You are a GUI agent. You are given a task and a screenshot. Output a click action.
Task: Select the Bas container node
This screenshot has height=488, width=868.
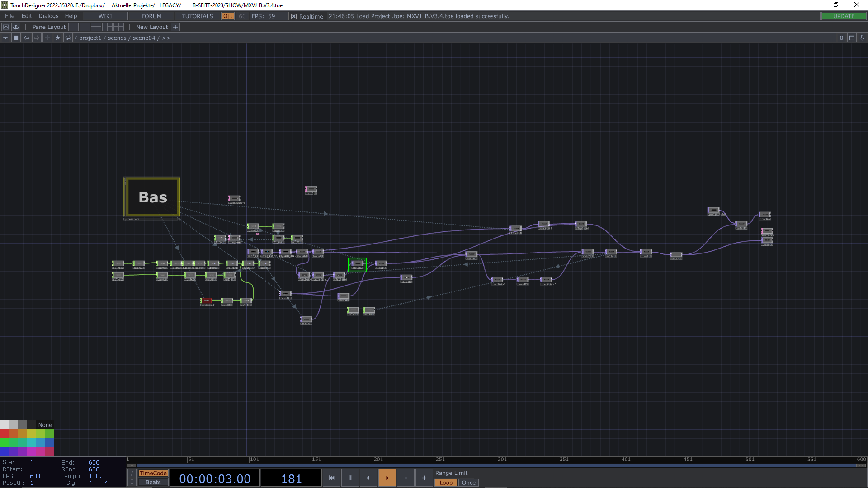click(x=152, y=197)
